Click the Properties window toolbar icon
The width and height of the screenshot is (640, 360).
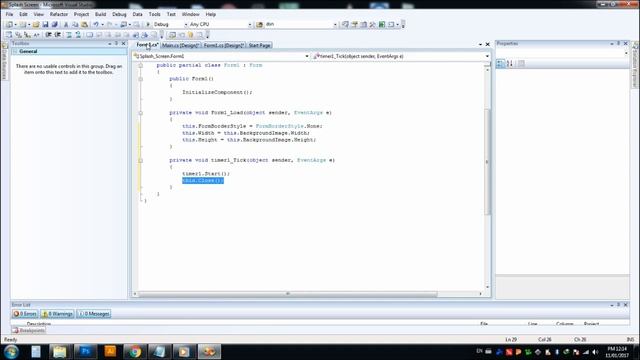click(521, 64)
